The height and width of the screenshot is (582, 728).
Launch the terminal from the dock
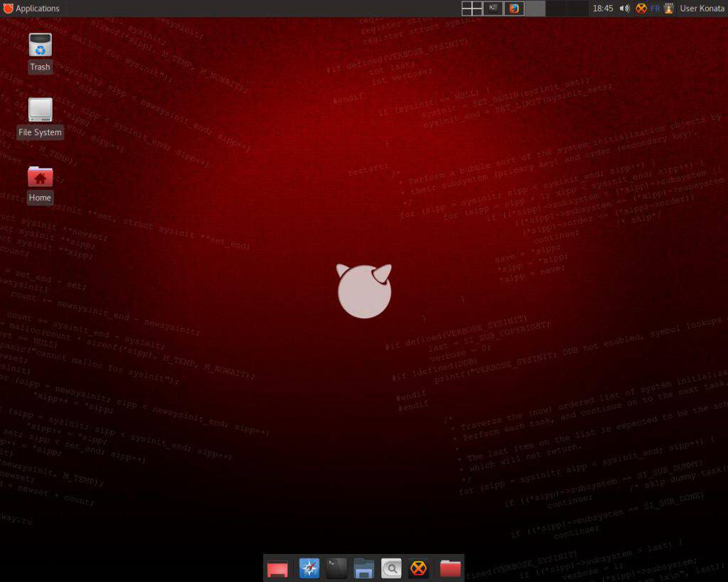[x=336, y=568]
